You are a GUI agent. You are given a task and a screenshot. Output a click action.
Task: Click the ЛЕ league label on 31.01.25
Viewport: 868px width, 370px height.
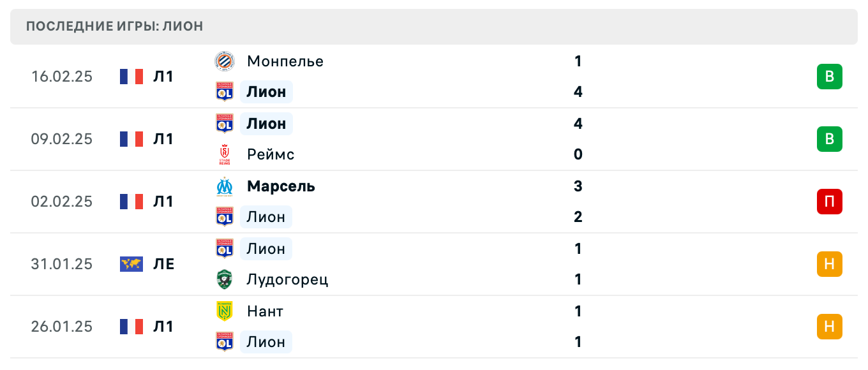click(164, 264)
